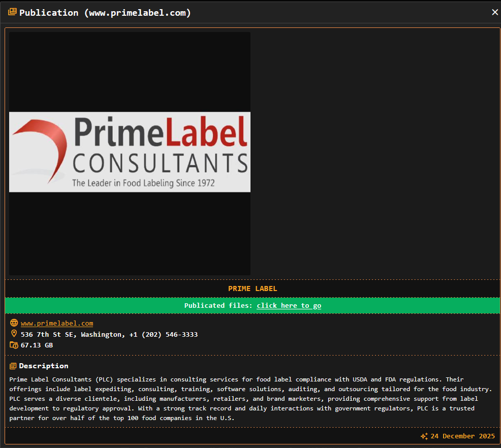Click the title 'Publication (www.primelabel.com)'
This screenshot has height=448, width=501.
click(x=105, y=13)
